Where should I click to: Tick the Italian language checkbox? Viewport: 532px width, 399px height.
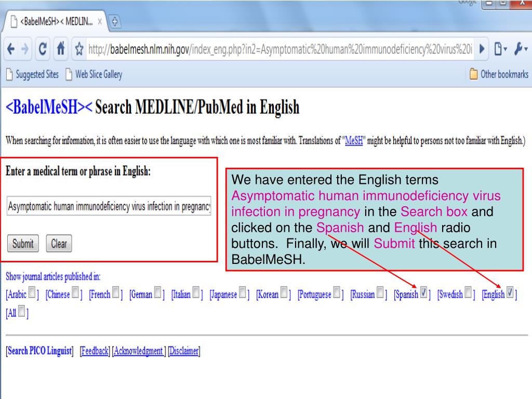(196, 292)
